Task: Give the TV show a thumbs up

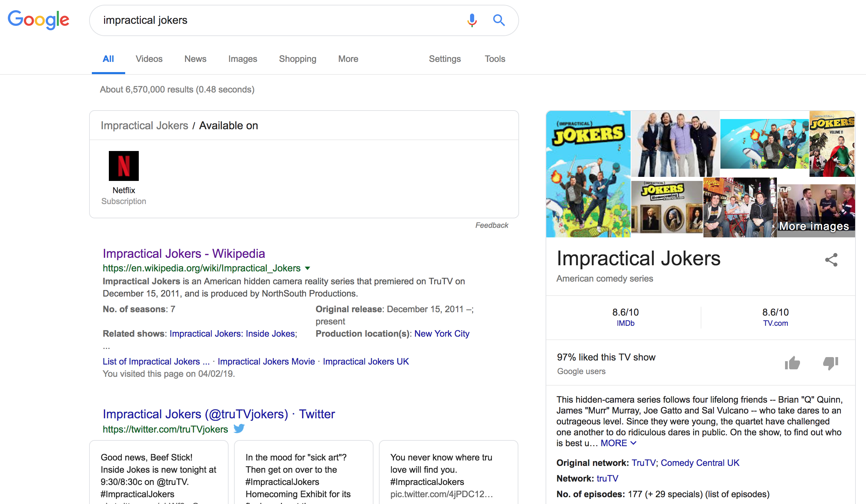Action: 792,363
